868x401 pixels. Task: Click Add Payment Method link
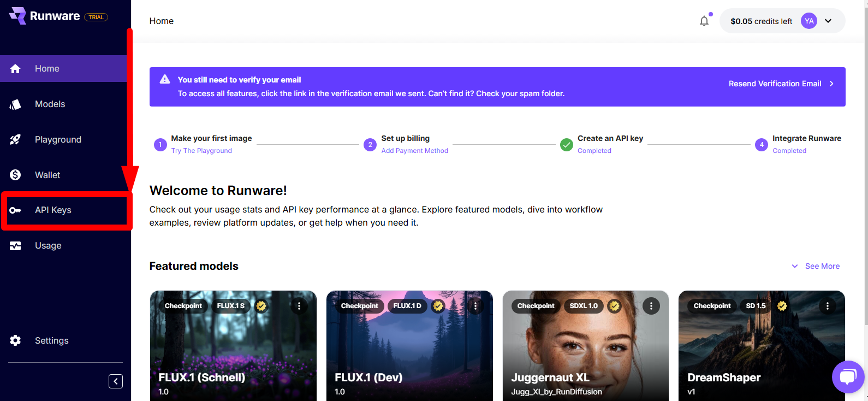tap(415, 151)
